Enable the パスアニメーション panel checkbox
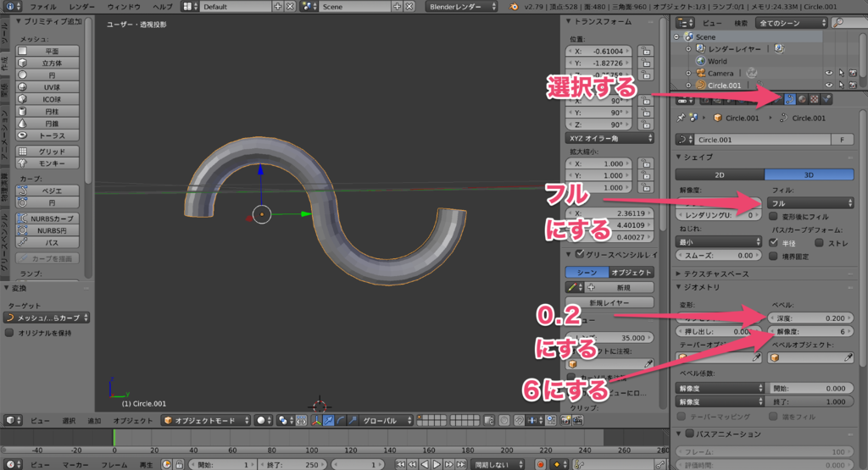Image resolution: width=868 pixels, height=470 pixels. [x=689, y=434]
